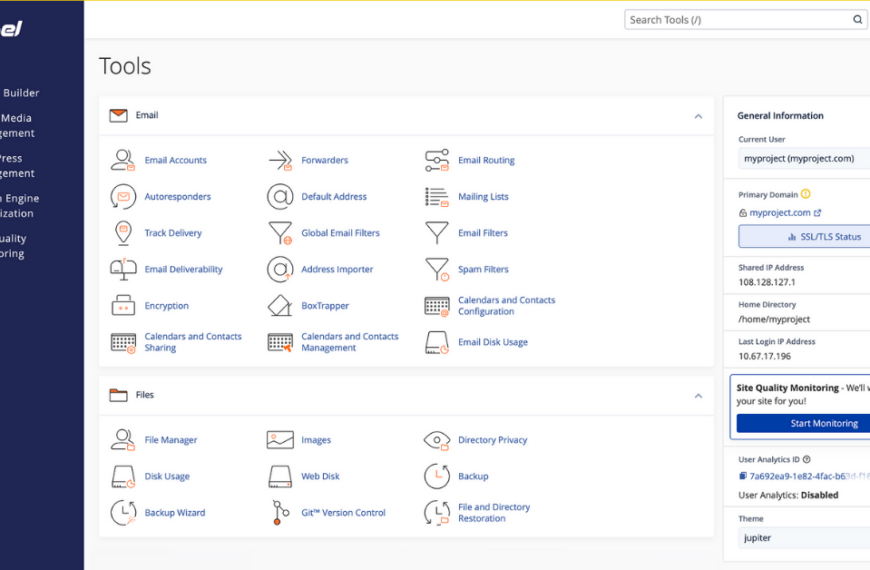Open the Git Version Control link

coord(343,512)
